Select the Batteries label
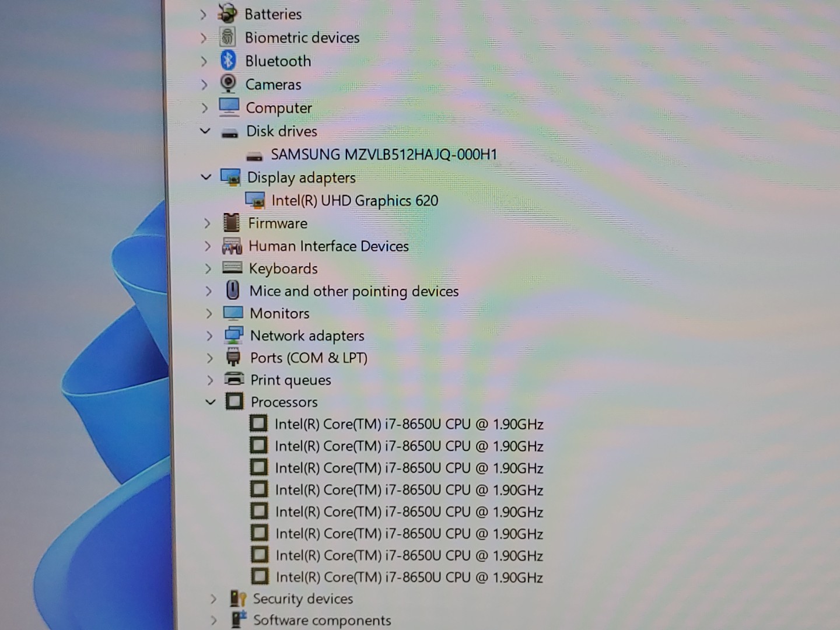 [x=273, y=14]
